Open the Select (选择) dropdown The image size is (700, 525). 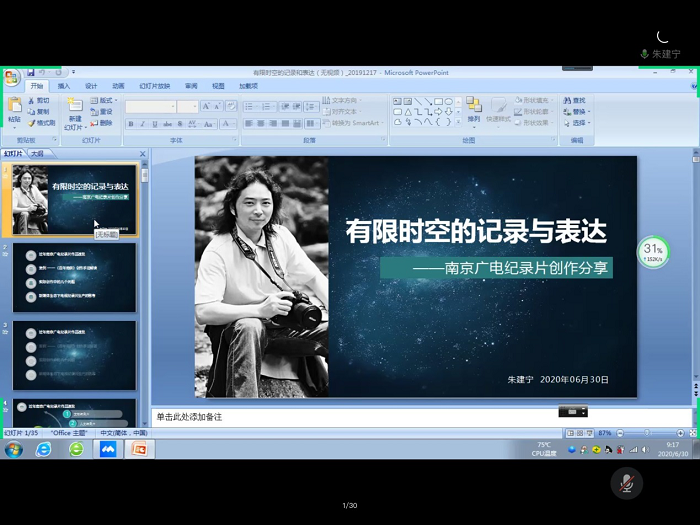(579, 123)
